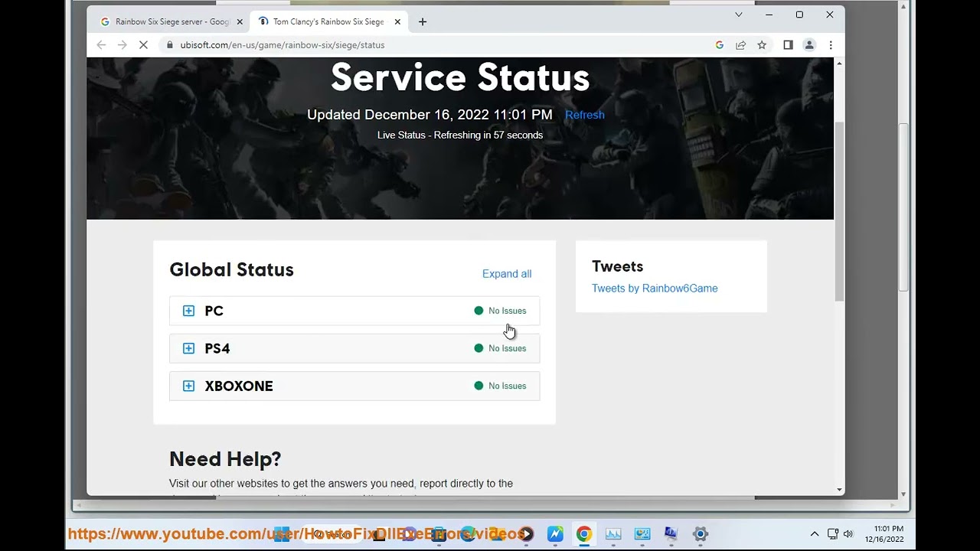Bookmark this page with the star icon
The width and height of the screenshot is (980, 551).
coord(762,45)
